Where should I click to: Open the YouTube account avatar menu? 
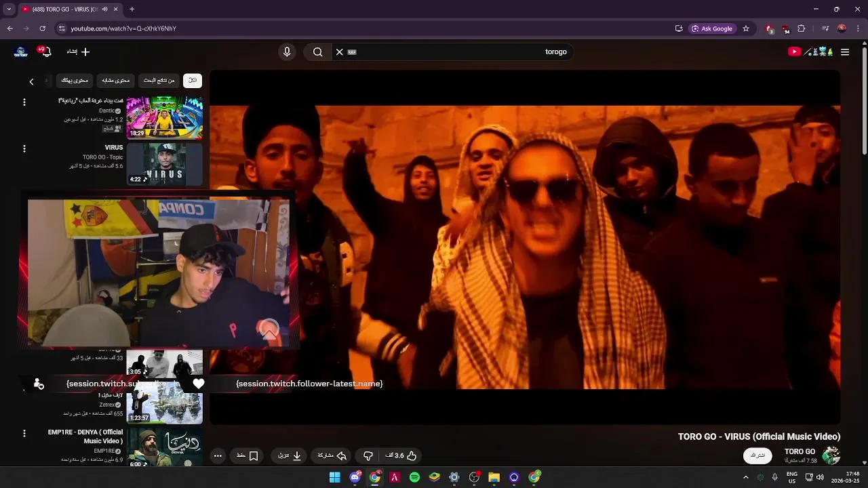coord(21,52)
